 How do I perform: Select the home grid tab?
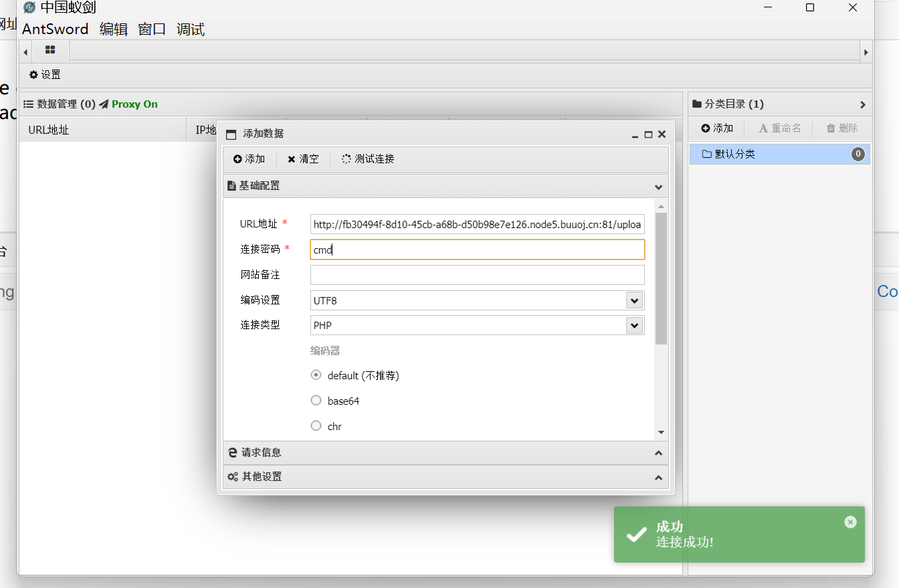click(50, 50)
